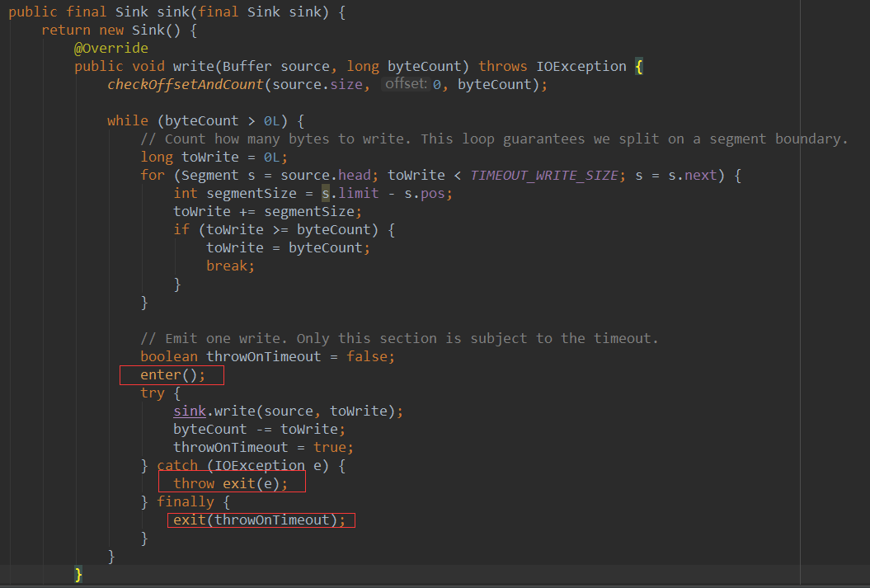
Task: Click the 'return' keyword
Action: click(x=66, y=30)
